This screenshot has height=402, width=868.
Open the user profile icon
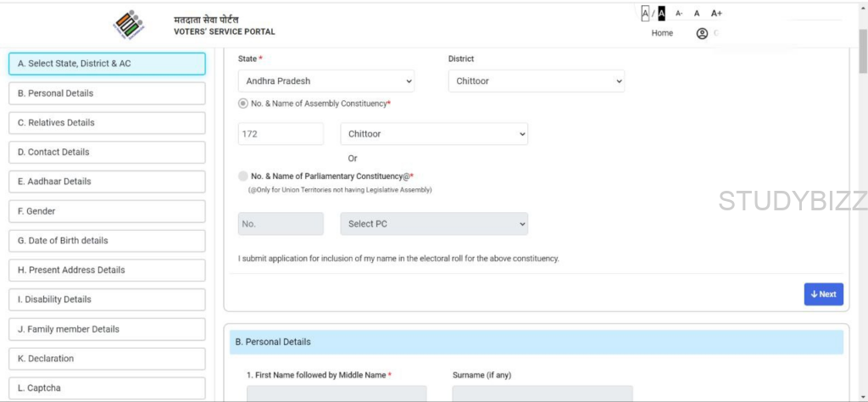702,34
